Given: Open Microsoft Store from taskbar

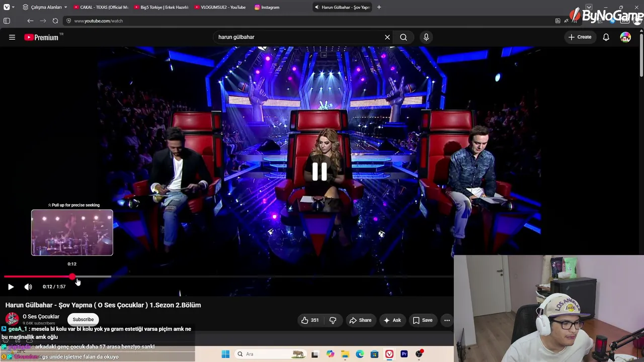Looking at the screenshot, I should 374,354.
